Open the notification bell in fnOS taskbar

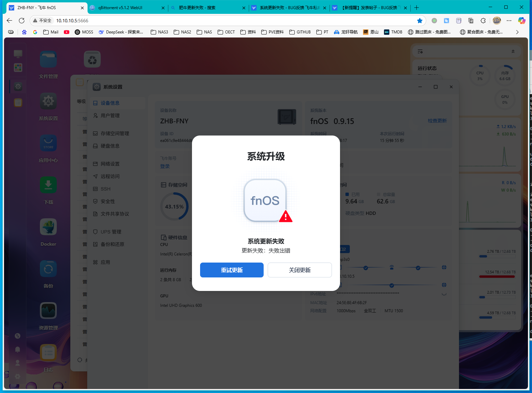tap(18, 349)
